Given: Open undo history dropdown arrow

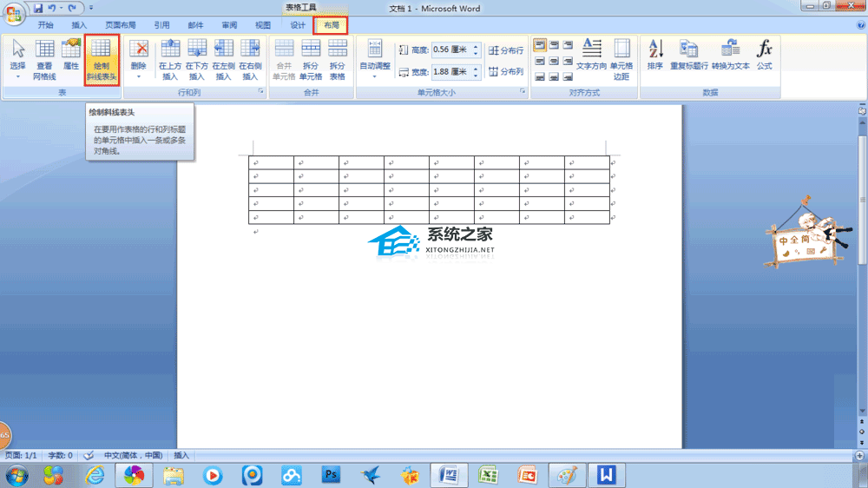Looking at the screenshot, I should (61, 9).
